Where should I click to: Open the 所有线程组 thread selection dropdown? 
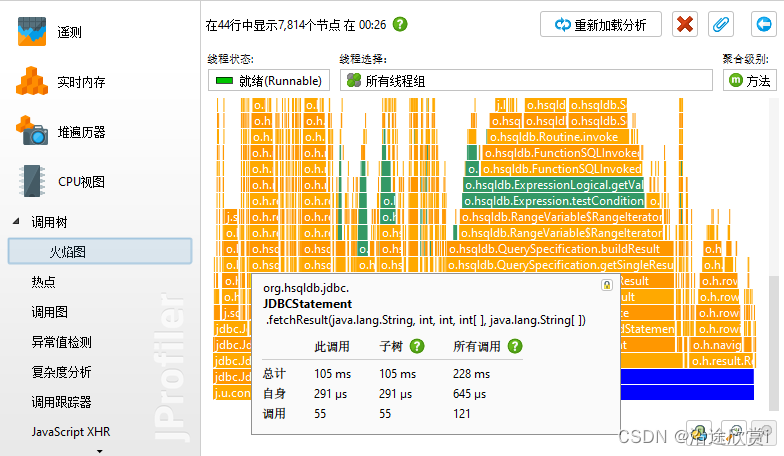tap(526, 80)
